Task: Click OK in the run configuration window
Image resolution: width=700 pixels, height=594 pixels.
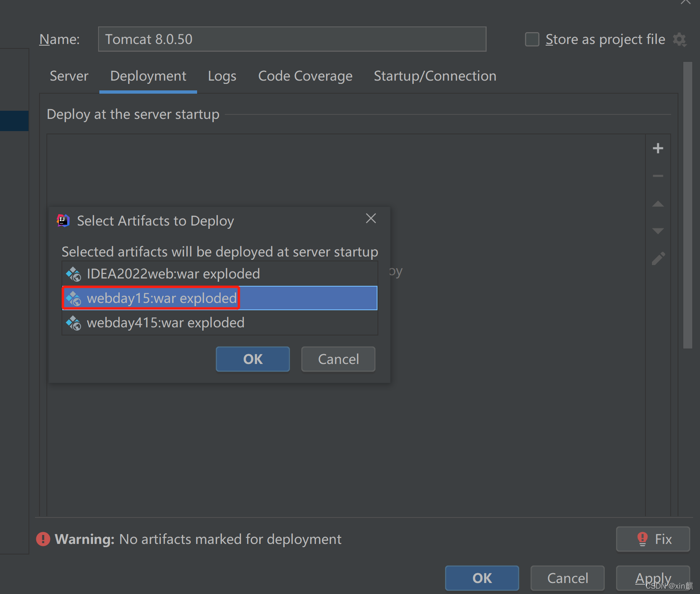Action: (482, 578)
